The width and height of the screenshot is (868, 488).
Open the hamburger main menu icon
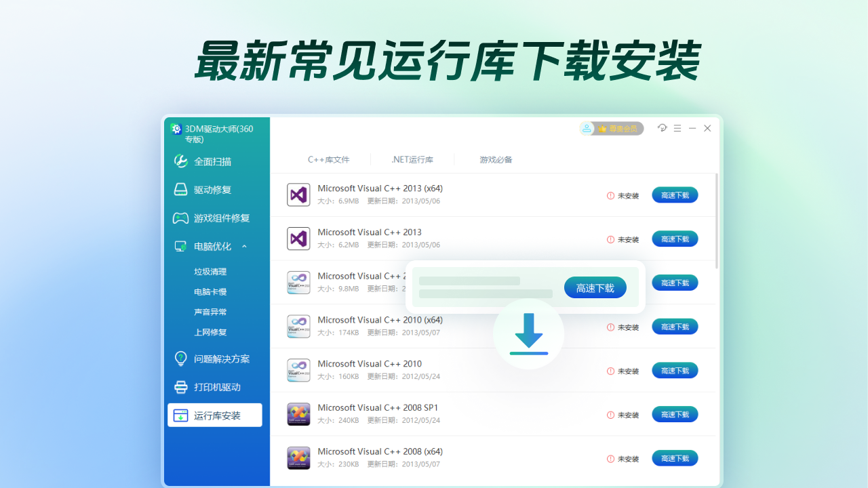(677, 128)
